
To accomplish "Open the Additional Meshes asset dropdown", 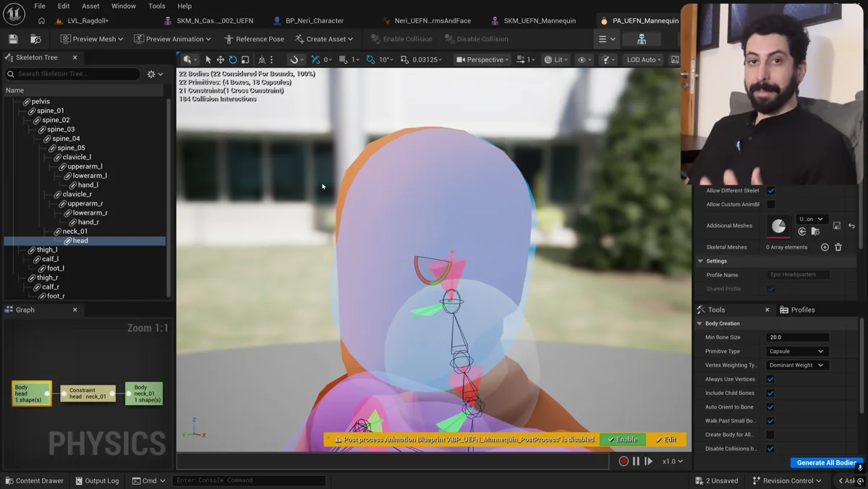I will [x=812, y=219].
